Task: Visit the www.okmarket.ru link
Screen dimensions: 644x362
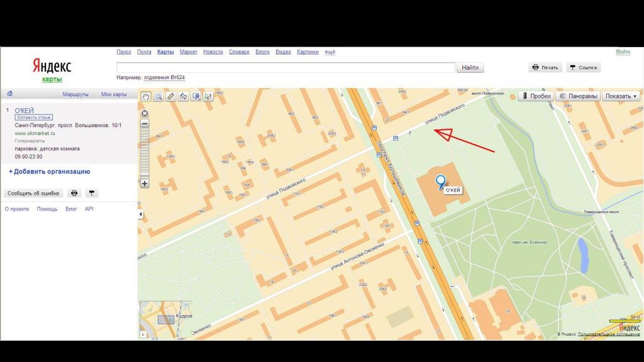Action: [35, 133]
